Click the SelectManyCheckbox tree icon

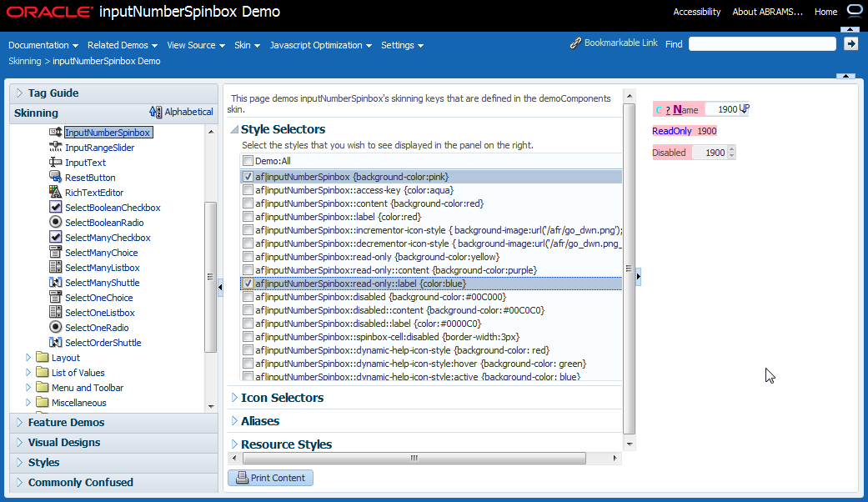click(x=55, y=237)
